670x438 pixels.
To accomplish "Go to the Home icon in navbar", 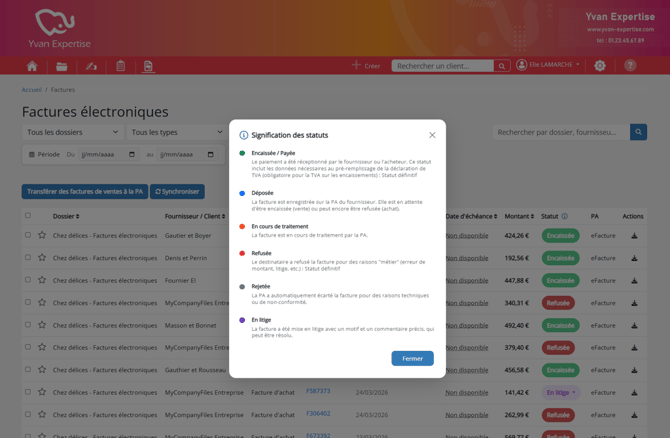I will 32,66.
